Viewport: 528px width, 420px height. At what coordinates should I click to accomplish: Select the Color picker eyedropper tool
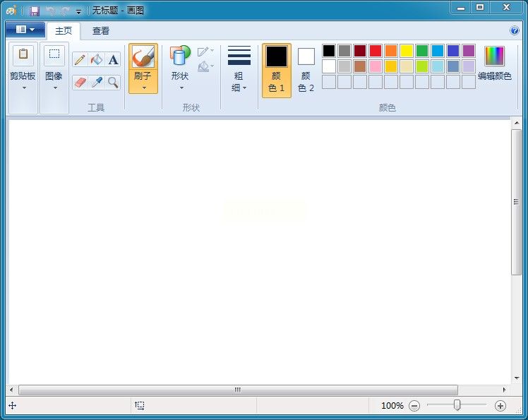97,83
